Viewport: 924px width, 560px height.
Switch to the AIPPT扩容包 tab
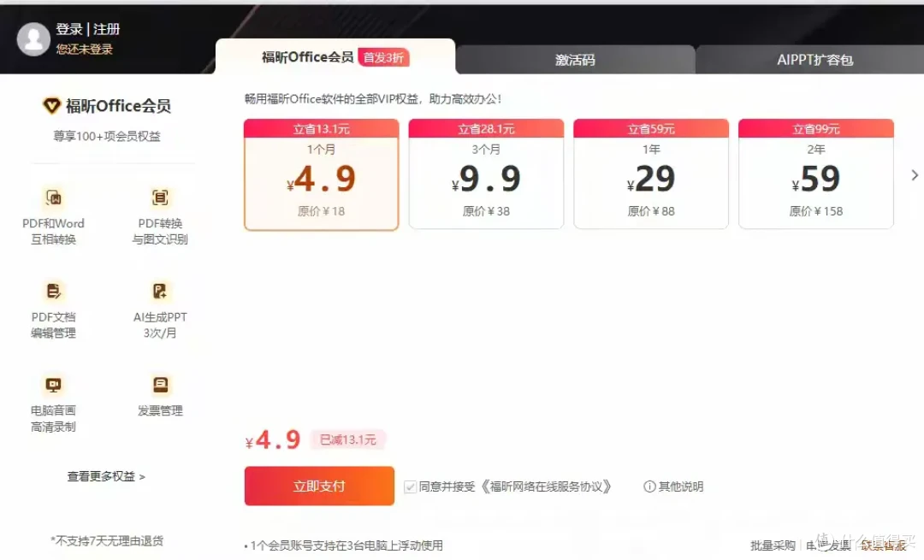click(814, 60)
